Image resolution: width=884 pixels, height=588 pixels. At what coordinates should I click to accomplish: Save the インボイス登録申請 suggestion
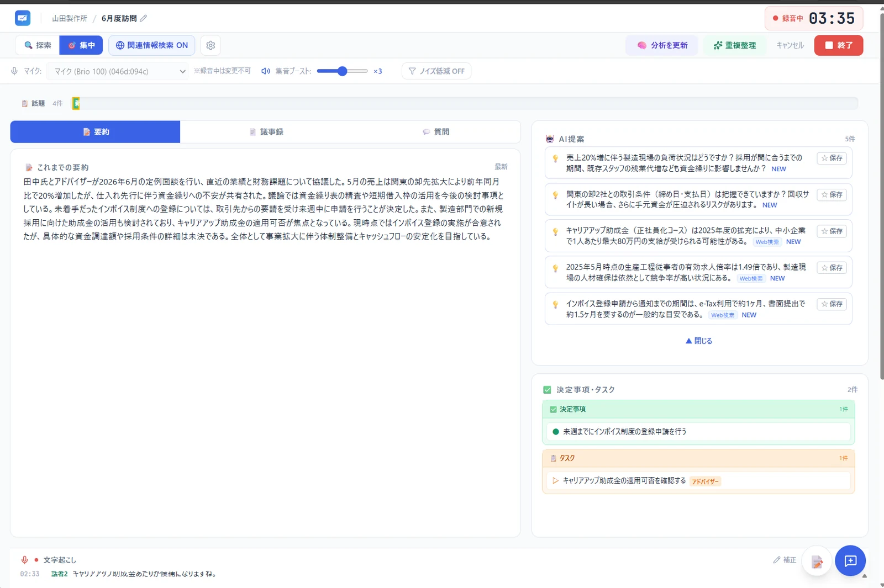tap(832, 304)
